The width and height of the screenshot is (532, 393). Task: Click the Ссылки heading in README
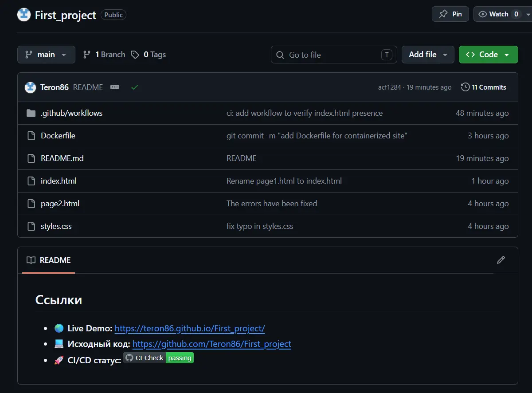tap(59, 300)
